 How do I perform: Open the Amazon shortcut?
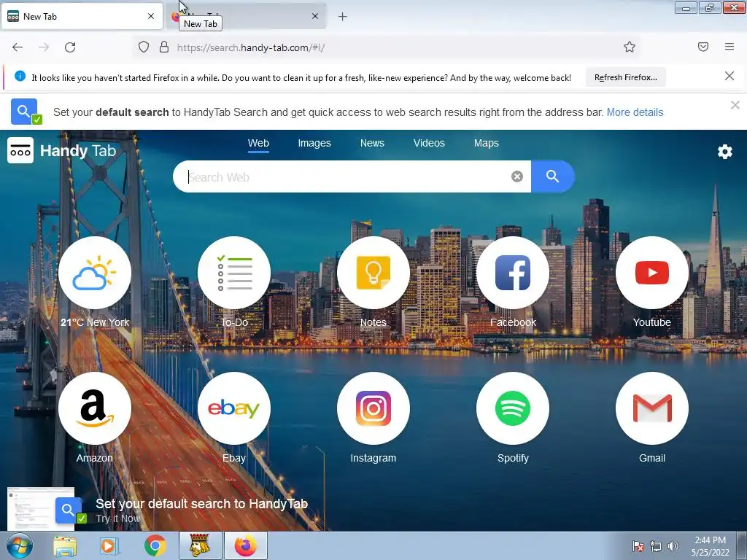pyautogui.click(x=94, y=408)
